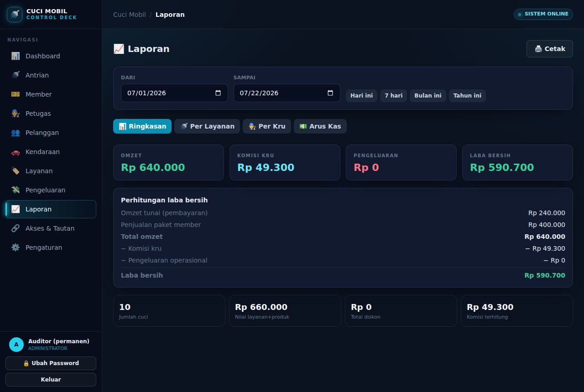Open the calendar picker in Sampai field
The width and height of the screenshot is (584, 392).
tap(330, 93)
